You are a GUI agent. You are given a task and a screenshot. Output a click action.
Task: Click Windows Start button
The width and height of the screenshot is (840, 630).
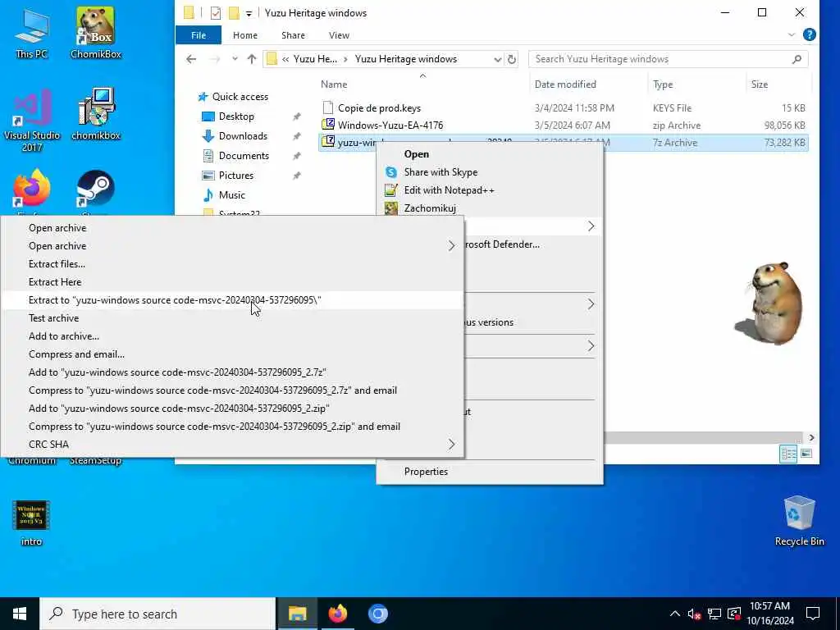[20, 614]
